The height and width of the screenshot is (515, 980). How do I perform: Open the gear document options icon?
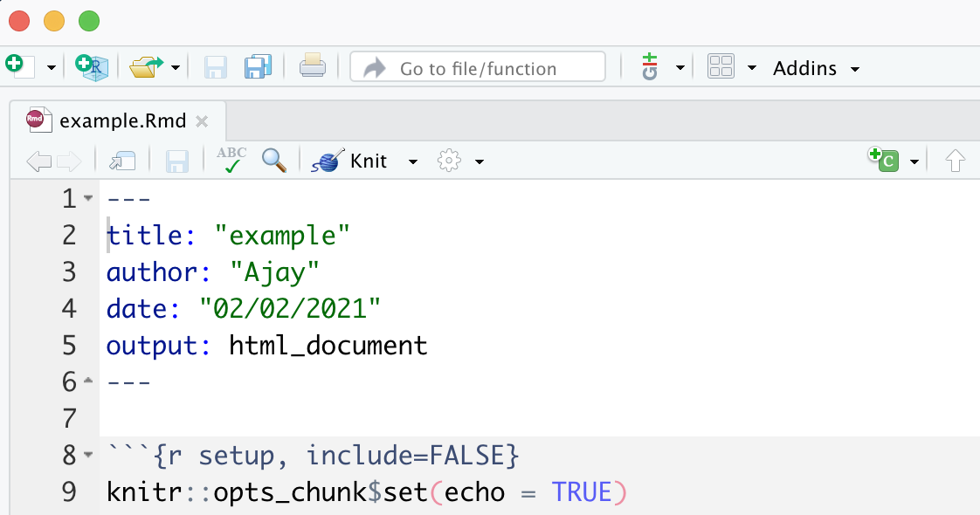[449, 161]
